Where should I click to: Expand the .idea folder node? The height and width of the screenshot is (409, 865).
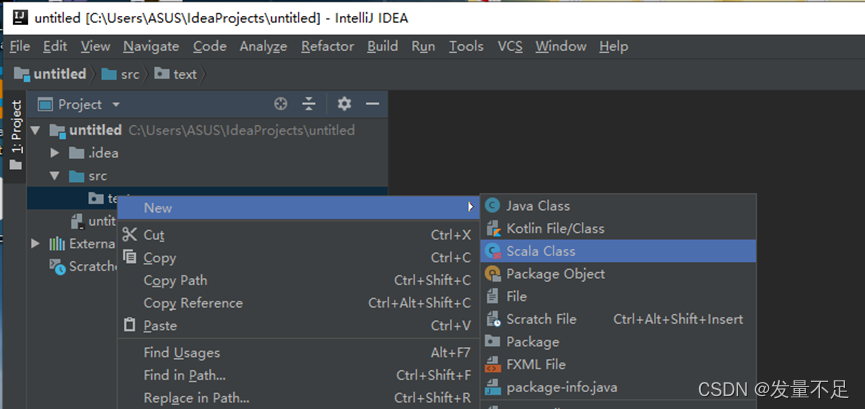tap(54, 153)
